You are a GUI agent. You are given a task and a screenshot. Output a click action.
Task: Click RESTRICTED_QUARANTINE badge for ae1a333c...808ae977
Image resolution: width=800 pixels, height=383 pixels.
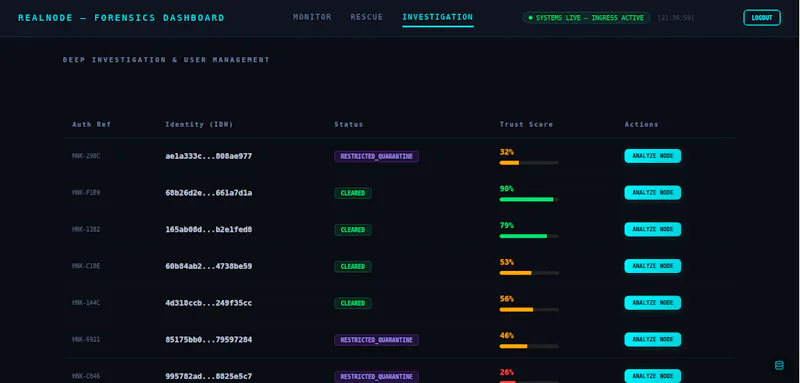click(x=377, y=157)
